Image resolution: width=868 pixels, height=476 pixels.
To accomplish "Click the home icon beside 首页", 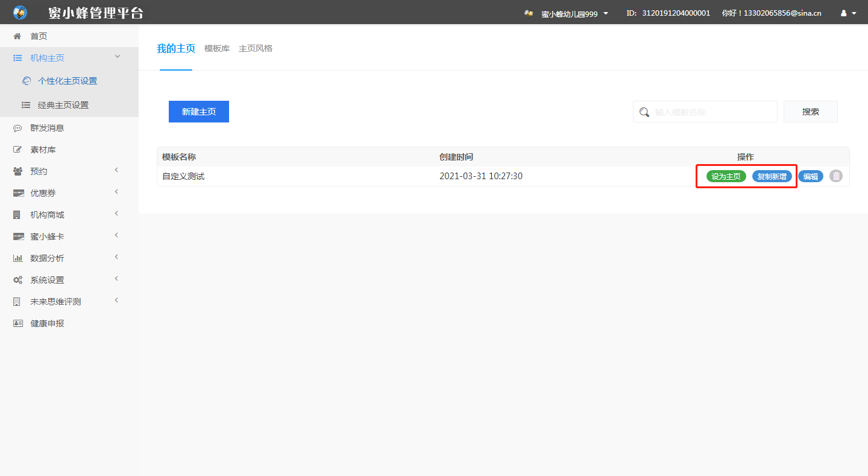I will coord(17,36).
